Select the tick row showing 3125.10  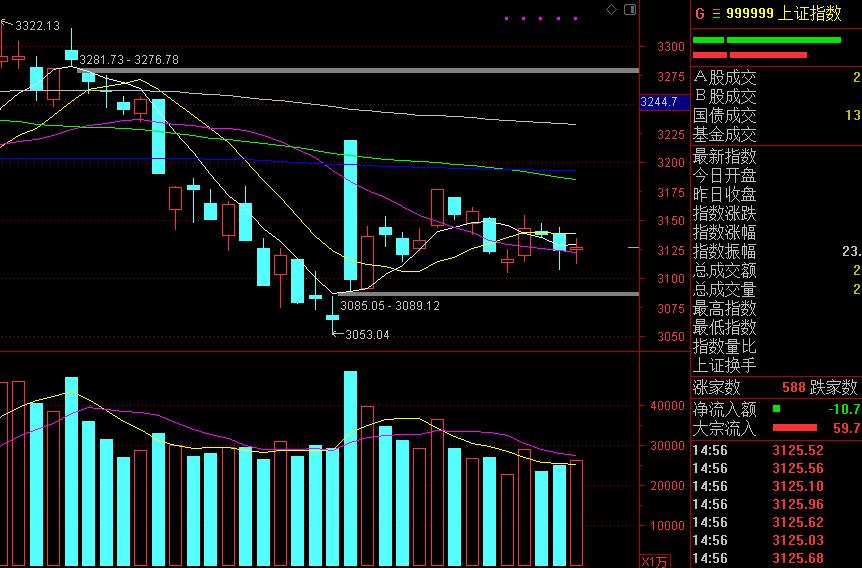(776, 487)
